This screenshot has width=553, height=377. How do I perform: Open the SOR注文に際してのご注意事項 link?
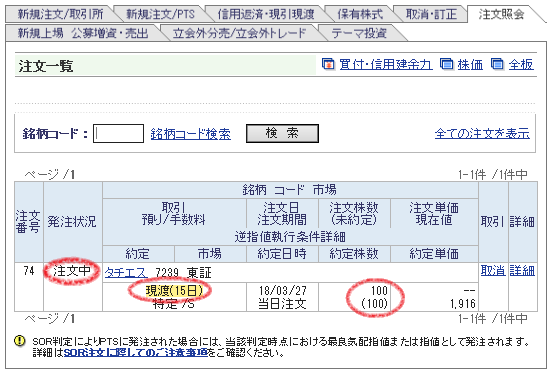135,352
